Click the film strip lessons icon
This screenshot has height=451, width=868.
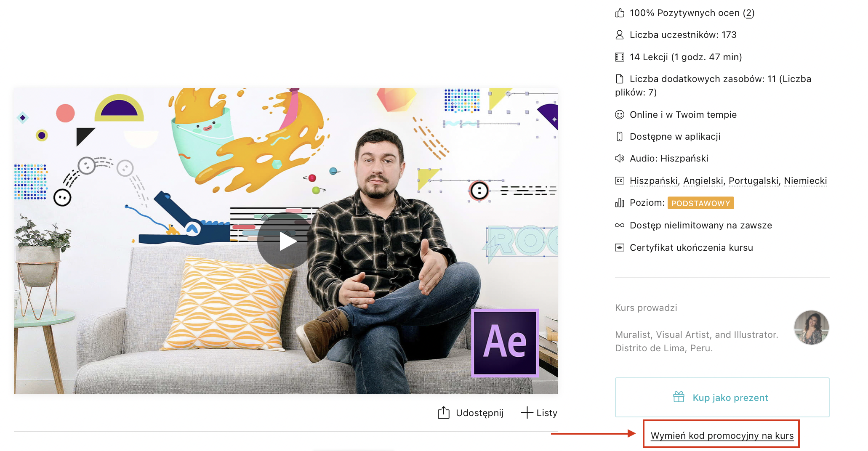620,57
